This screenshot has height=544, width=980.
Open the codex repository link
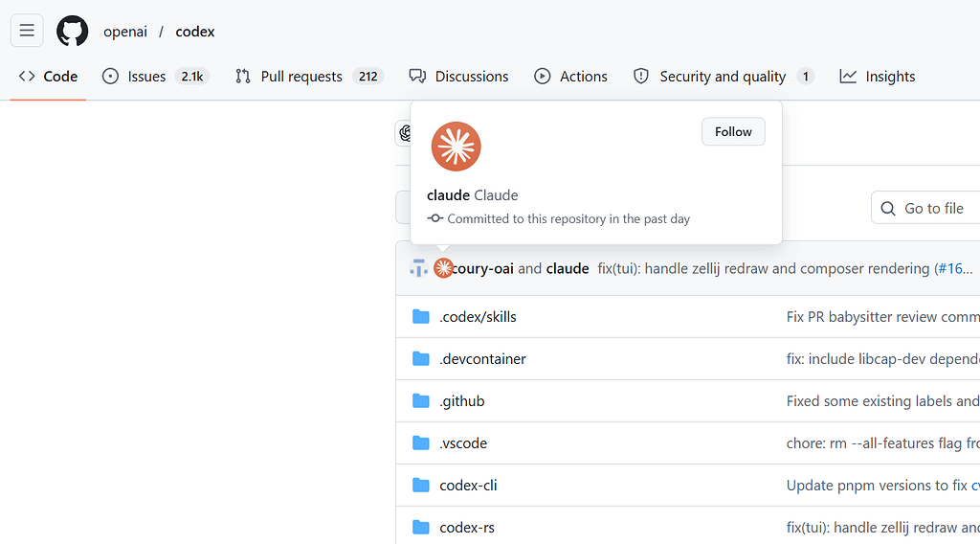[x=195, y=32]
